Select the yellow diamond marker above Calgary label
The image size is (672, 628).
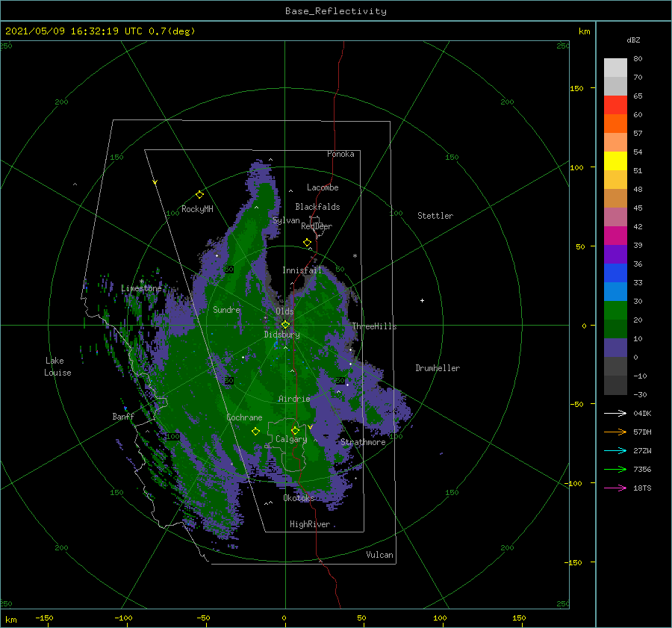295,430
